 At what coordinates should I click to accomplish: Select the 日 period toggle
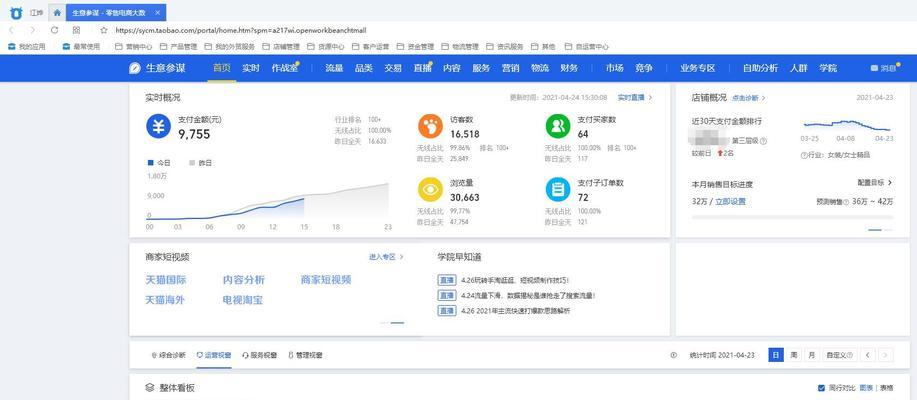coord(775,355)
